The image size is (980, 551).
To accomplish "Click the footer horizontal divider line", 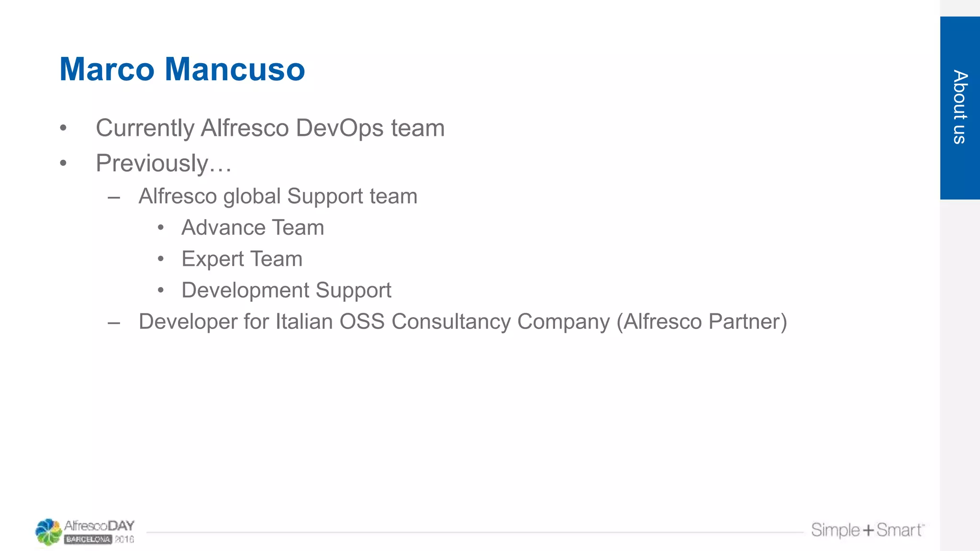I will (475, 532).
